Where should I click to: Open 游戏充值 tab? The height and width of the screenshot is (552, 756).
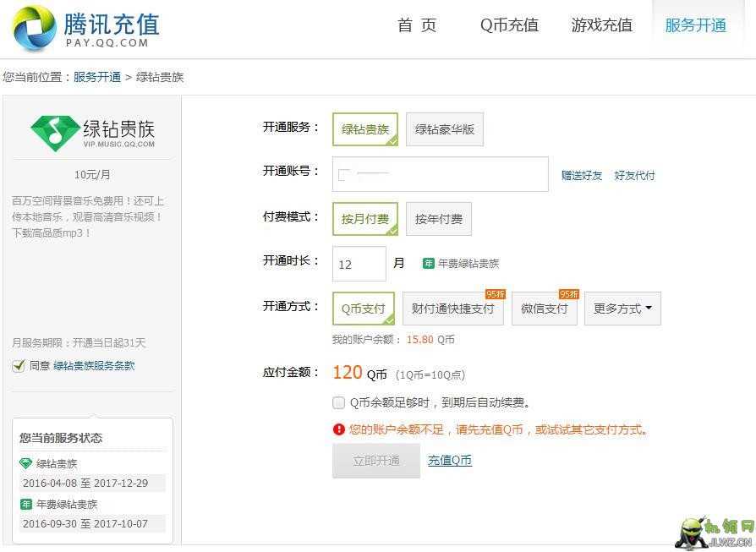(602, 25)
